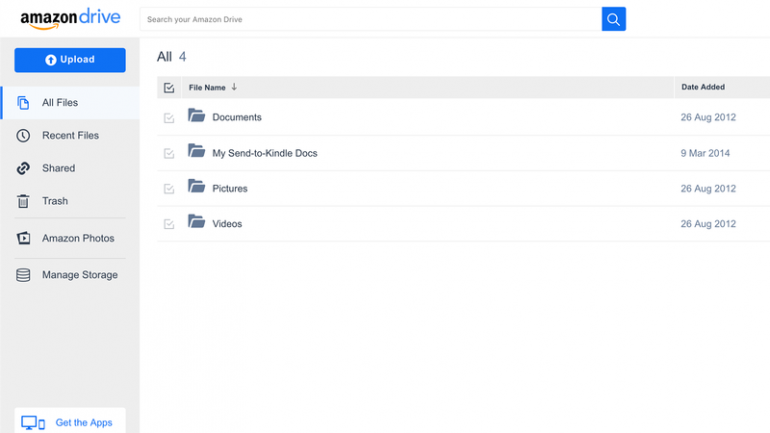This screenshot has width=770, height=433.
Task: Follow the Get the Apps link
Action: (84, 423)
